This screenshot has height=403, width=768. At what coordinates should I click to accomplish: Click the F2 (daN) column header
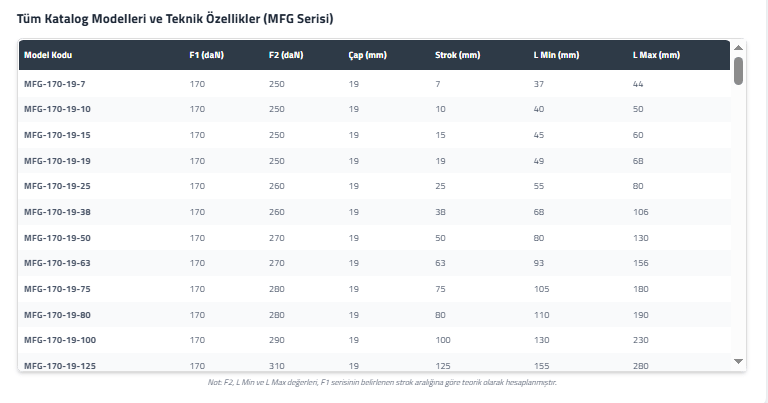coord(286,54)
